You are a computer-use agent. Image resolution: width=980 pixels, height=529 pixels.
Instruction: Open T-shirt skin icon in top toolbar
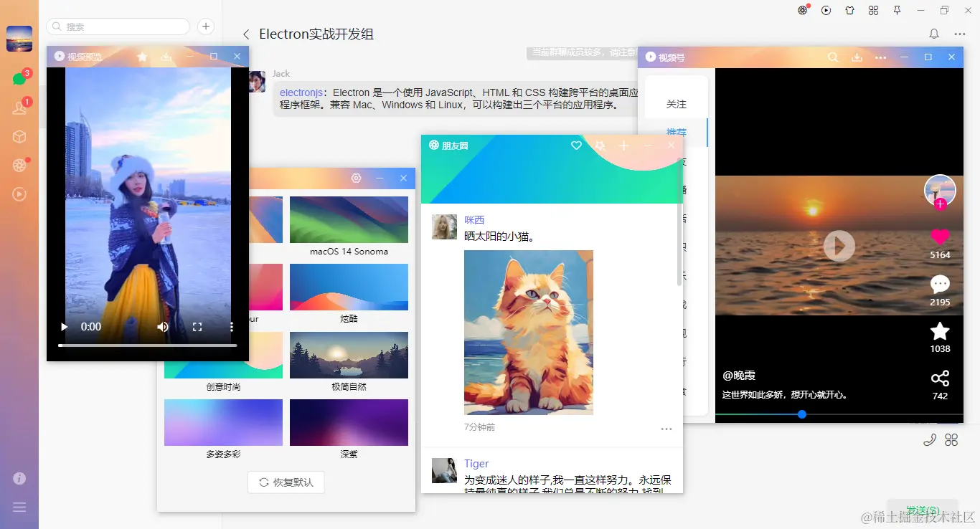point(850,10)
